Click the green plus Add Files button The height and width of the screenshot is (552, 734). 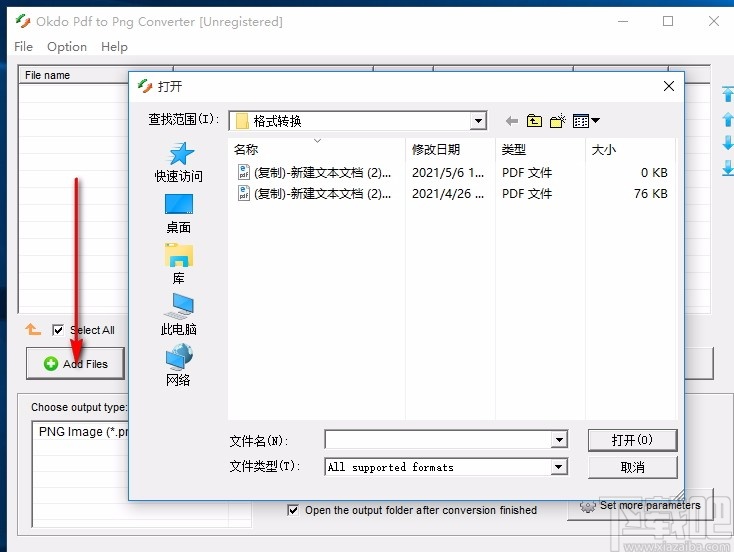76,364
